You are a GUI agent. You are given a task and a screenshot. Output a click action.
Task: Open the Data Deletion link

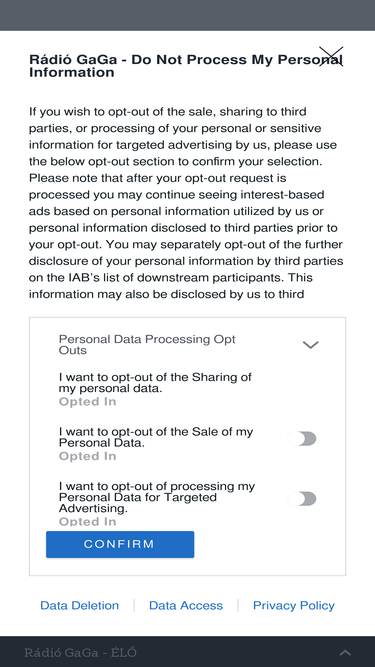point(80,605)
